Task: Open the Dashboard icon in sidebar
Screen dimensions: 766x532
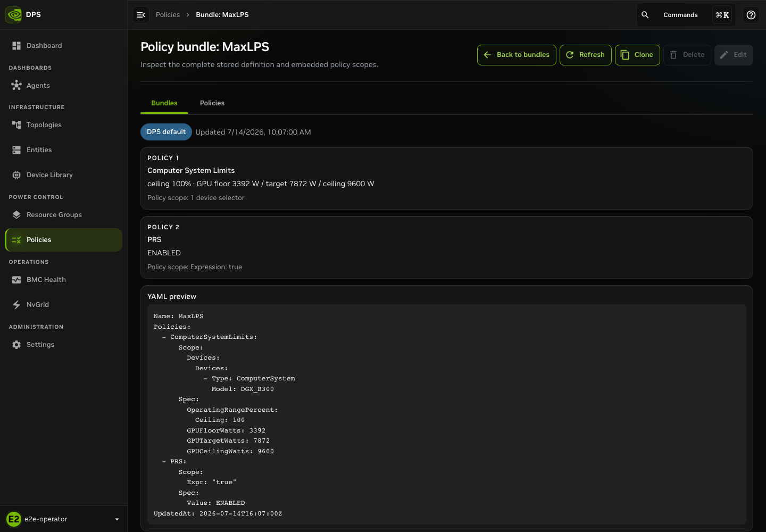Action: (x=16, y=46)
